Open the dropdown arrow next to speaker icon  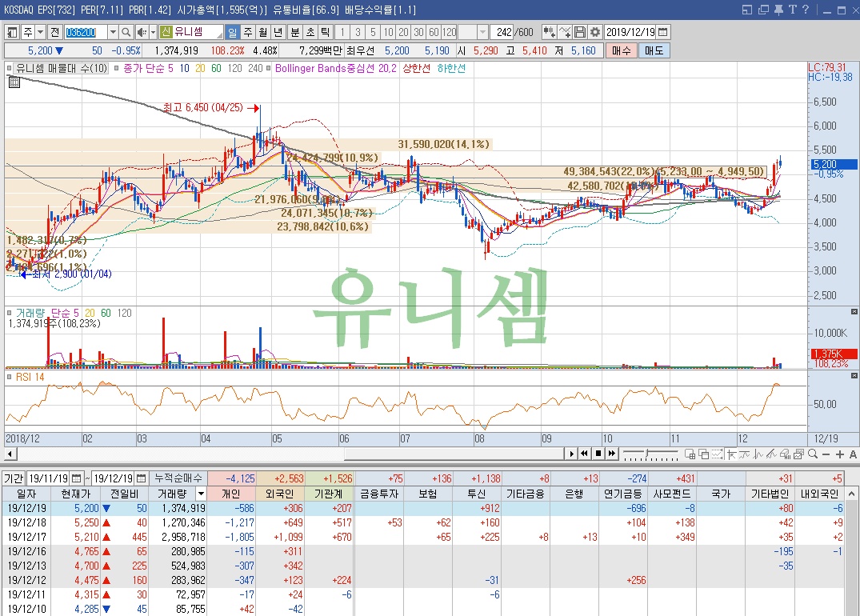tap(153, 32)
